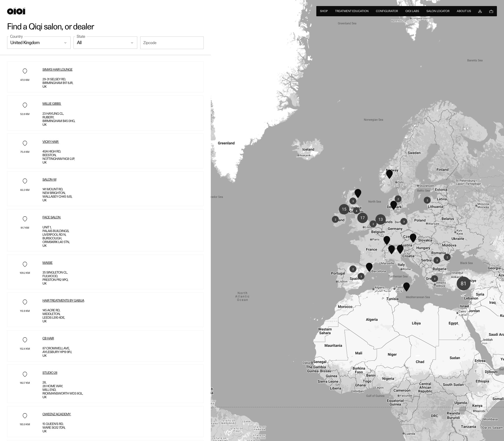
Task: Click the map cluster marker showing 81
Action: [x=463, y=283]
